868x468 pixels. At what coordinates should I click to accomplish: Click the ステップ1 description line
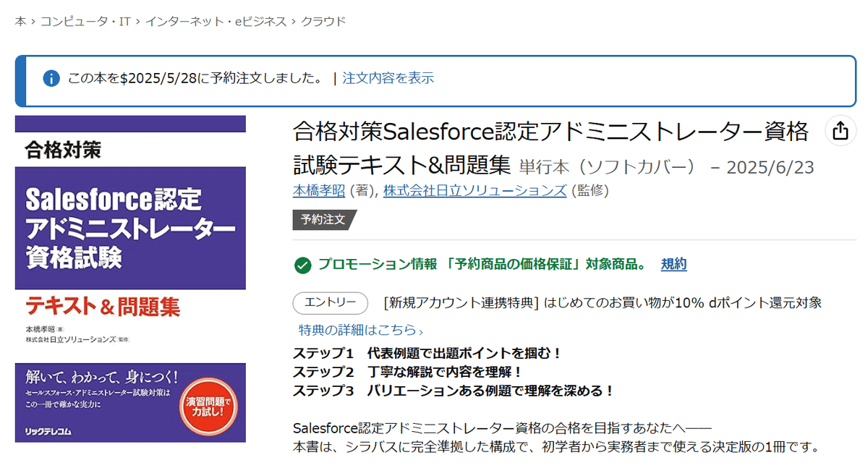click(x=427, y=353)
